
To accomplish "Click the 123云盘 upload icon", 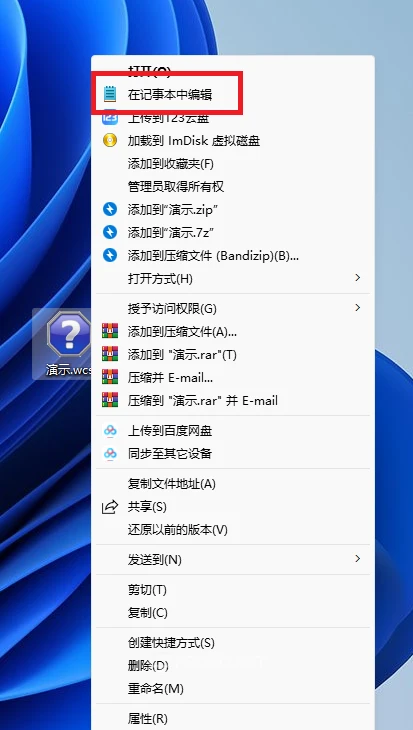I will point(110,118).
